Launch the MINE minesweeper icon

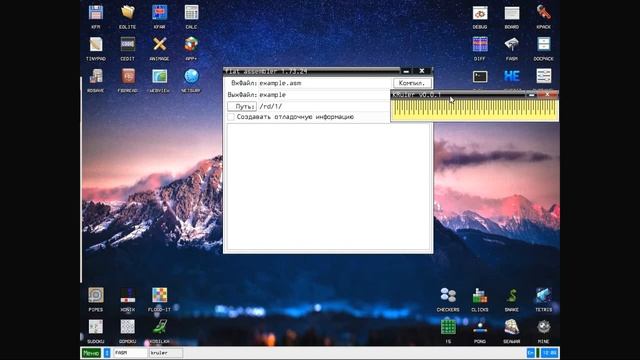point(544,327)
